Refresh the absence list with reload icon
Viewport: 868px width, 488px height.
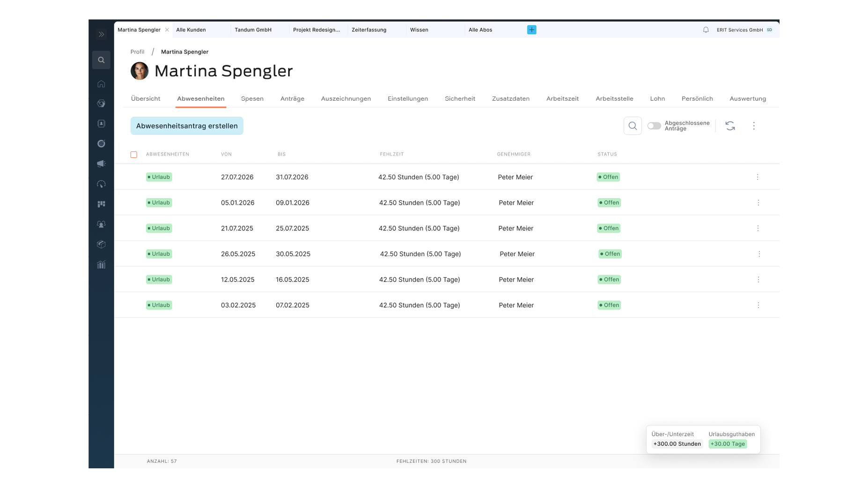pyautogui.click(x=730, y=126)
